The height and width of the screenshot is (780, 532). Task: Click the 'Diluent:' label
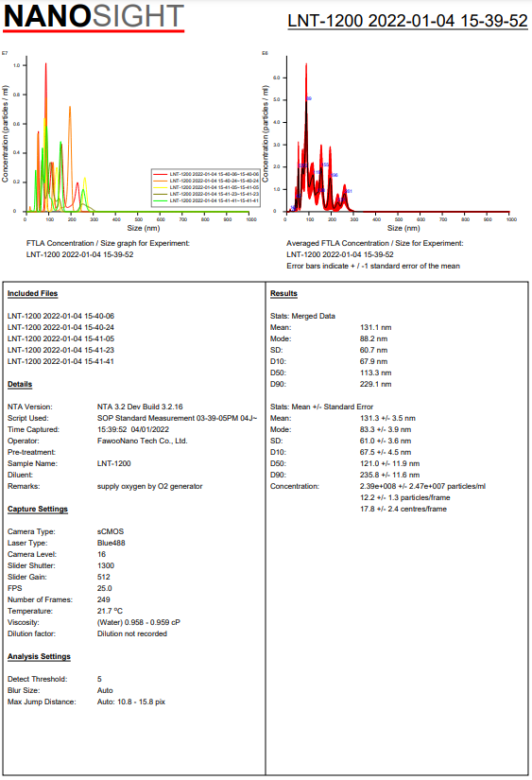coord(20,475)
